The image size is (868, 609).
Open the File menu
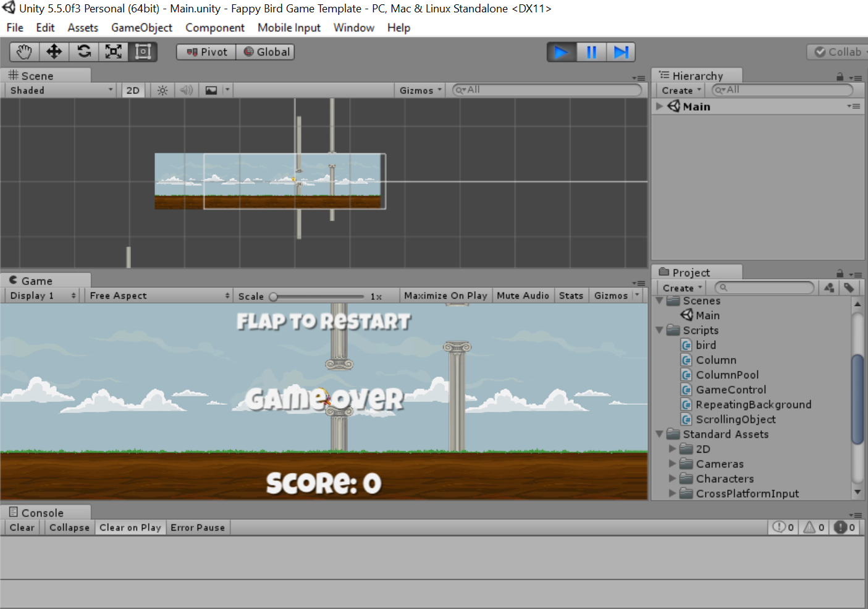click(x=15, y=28)
